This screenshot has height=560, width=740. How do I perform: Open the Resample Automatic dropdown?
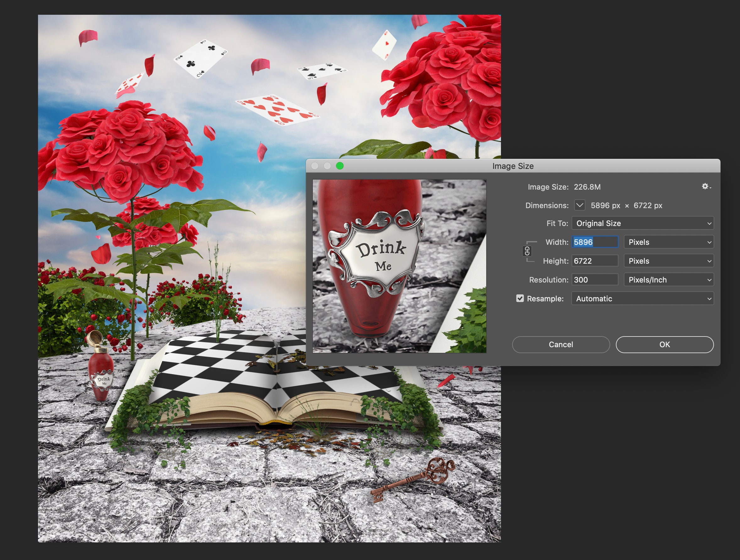643,299
